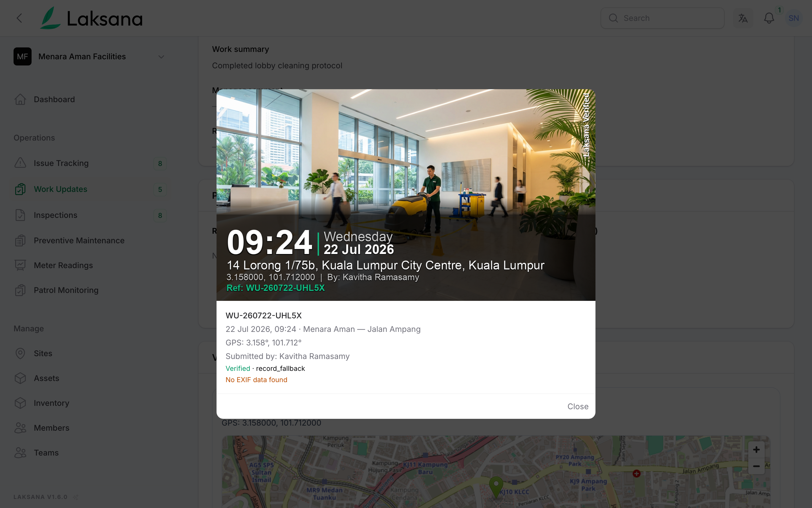The width and height of the screenshot is (812, 508).
Task: Click the MF organization badge
Action: click(x=23, y=56)
